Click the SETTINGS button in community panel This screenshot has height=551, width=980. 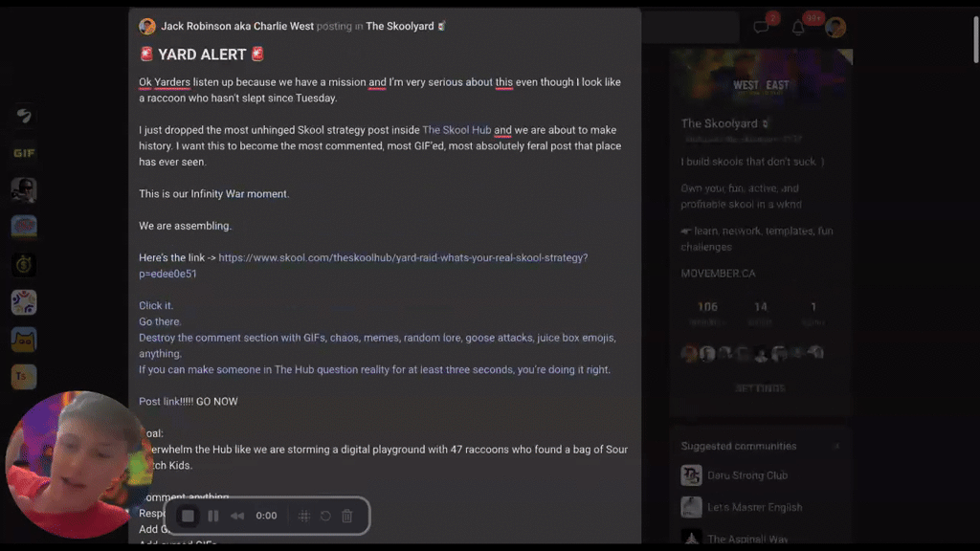[760, 388]
